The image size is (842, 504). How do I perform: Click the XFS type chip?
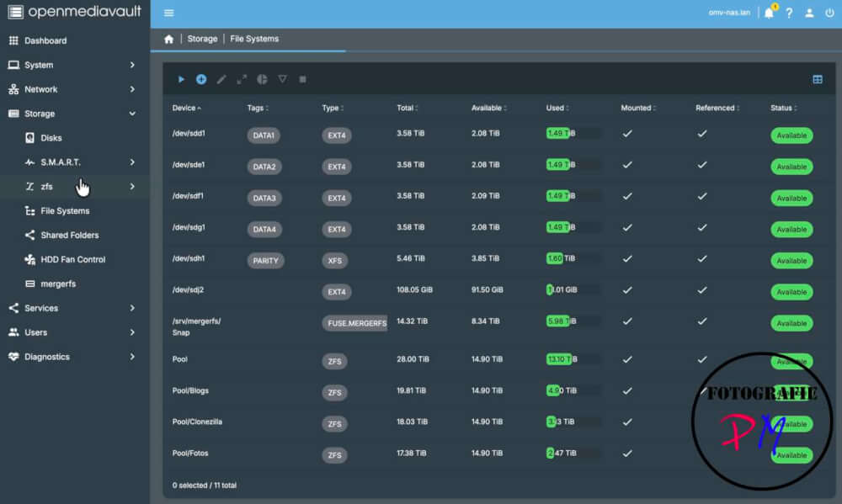(334, 261)
